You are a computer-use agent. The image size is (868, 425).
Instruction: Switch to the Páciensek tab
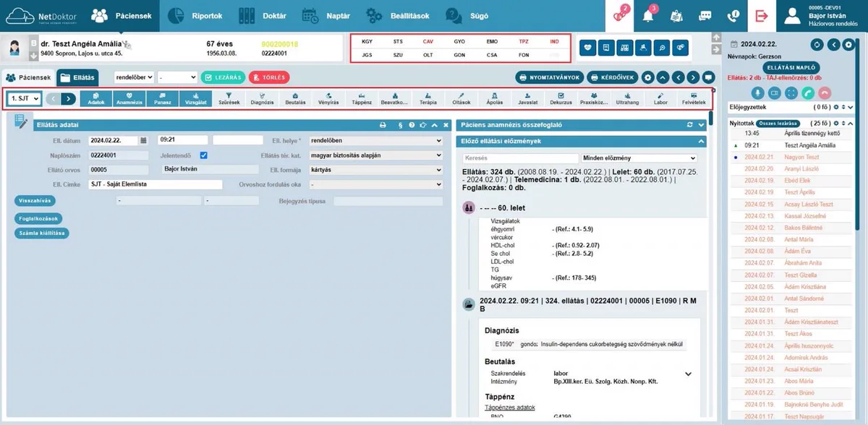click(28, 77)
